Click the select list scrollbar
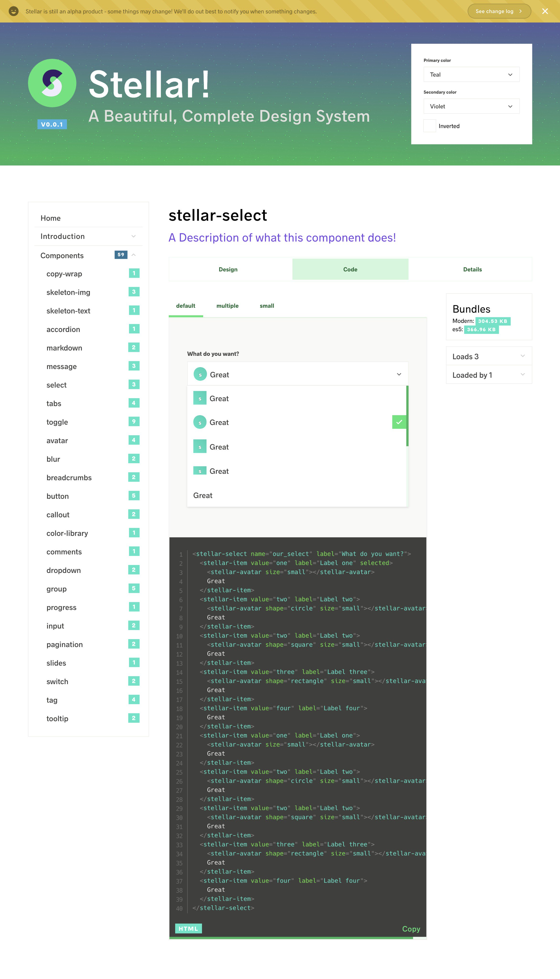The height and width of the screenshot is (979, 560). tap(407, 416)
